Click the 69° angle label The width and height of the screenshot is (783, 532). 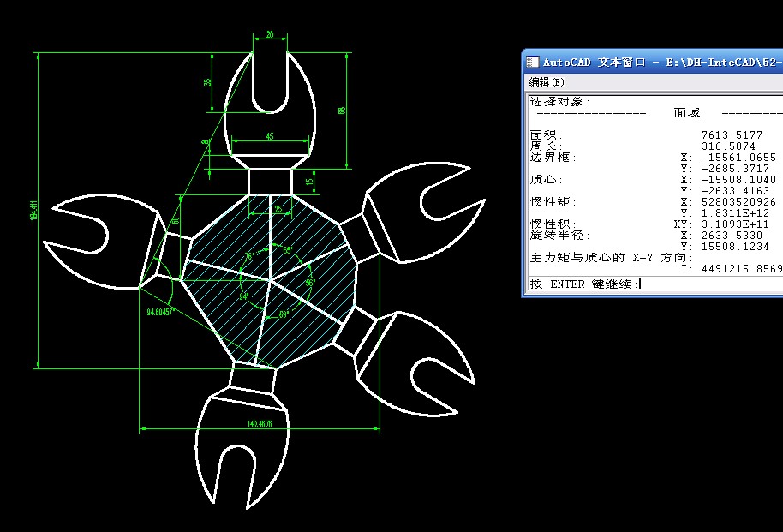(x=284, y=314)
